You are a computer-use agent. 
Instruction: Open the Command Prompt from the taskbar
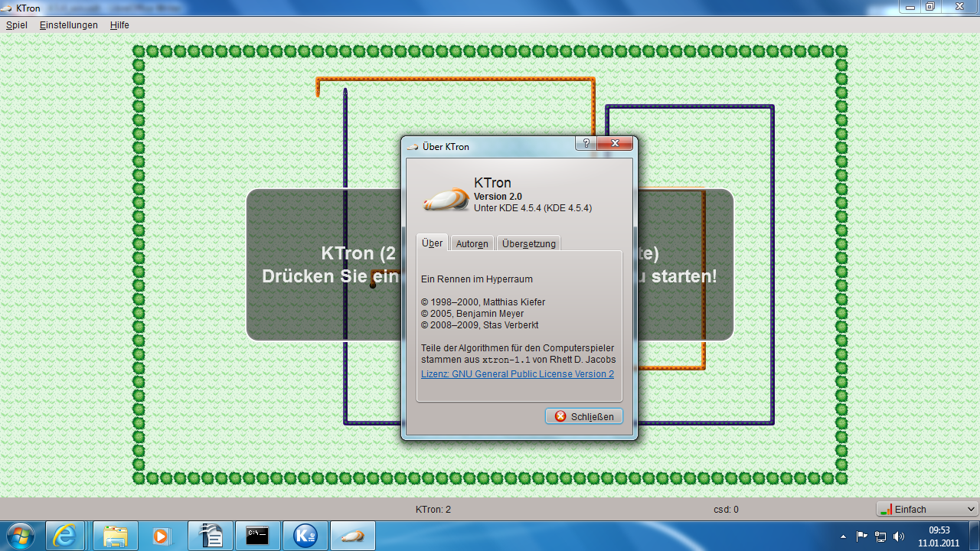[x=258, y=536]
